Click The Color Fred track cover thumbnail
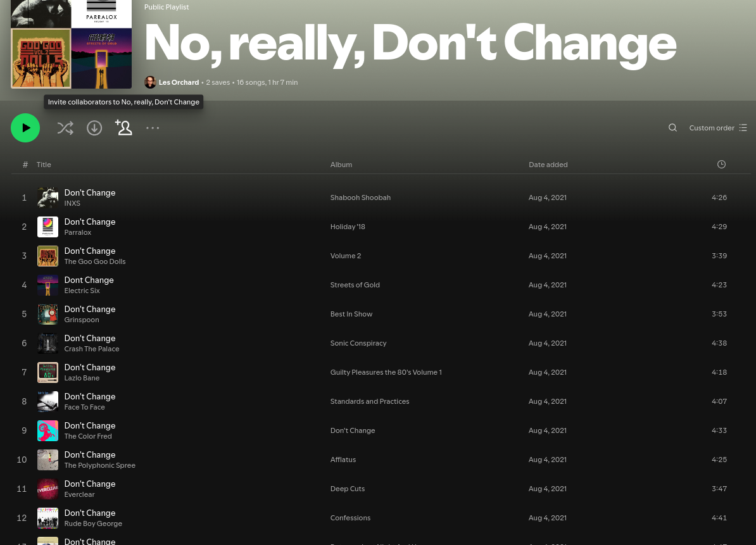The width and height of the screenshot is (756, 545). point(47,430)
